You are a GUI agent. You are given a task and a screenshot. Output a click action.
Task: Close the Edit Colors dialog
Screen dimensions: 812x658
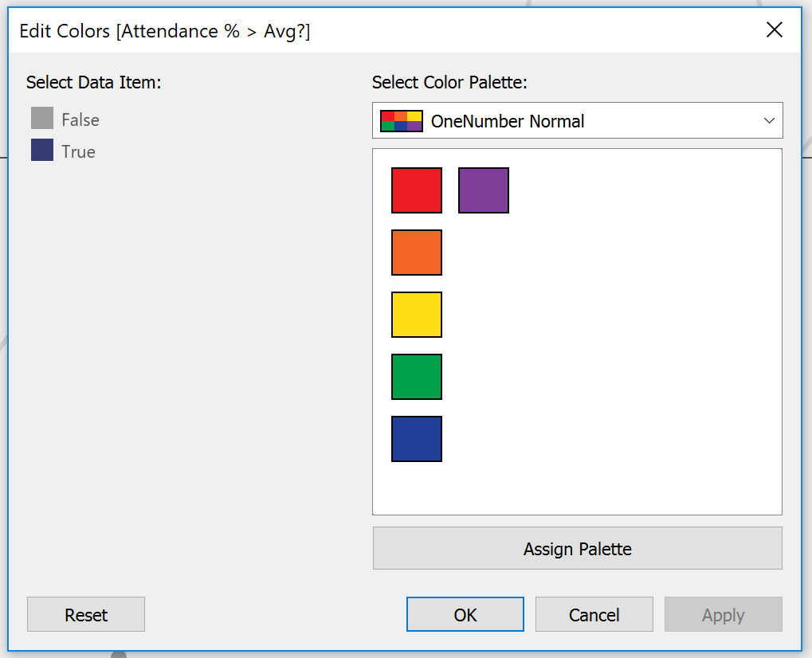tap(775, 30)
